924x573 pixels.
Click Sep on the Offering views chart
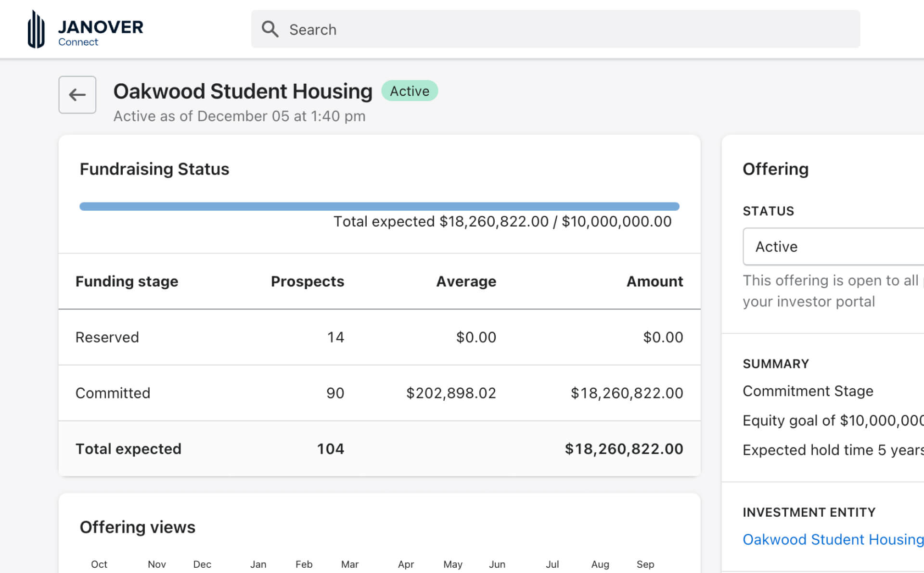[x=645, y=564]
